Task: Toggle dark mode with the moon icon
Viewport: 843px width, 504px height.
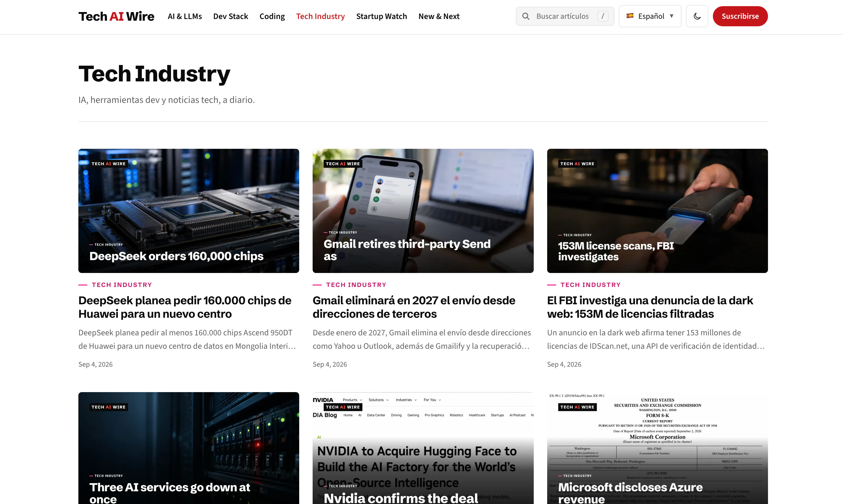Action: 697,16
